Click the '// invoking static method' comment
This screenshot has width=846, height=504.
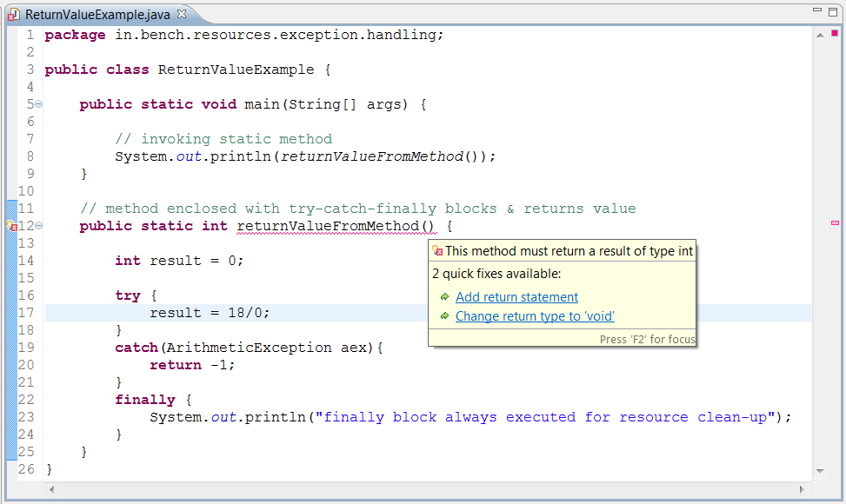click(223, 139)
